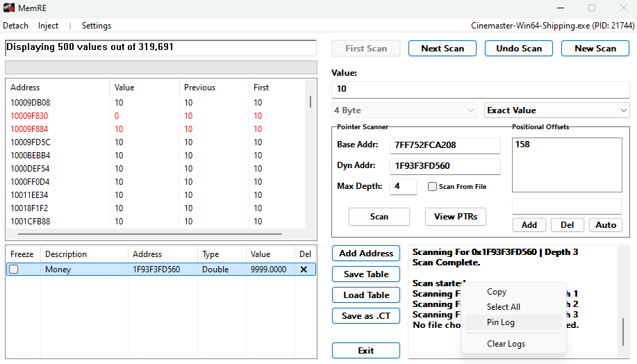The image size is (637, 364).
Task: Open the 4 Byte value type dropdown
Action: 405,110
